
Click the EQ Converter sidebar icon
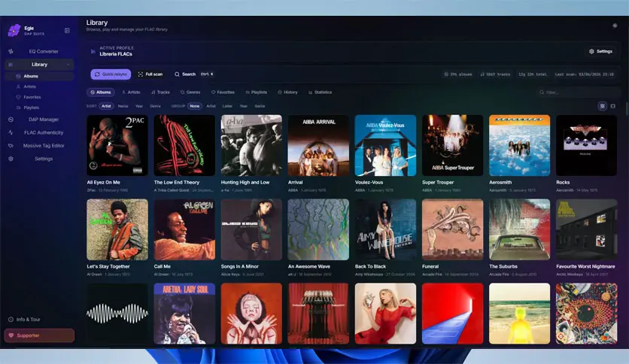point(11,51)
